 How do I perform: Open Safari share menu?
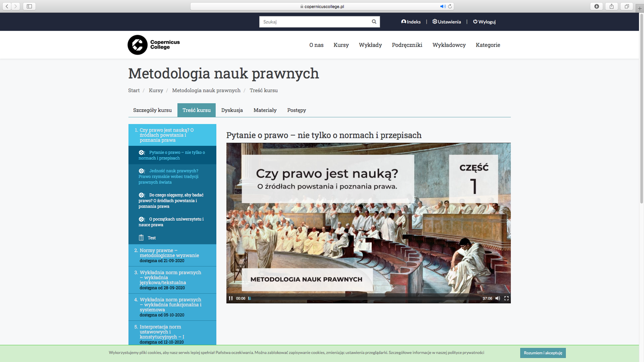click(611, 6)
